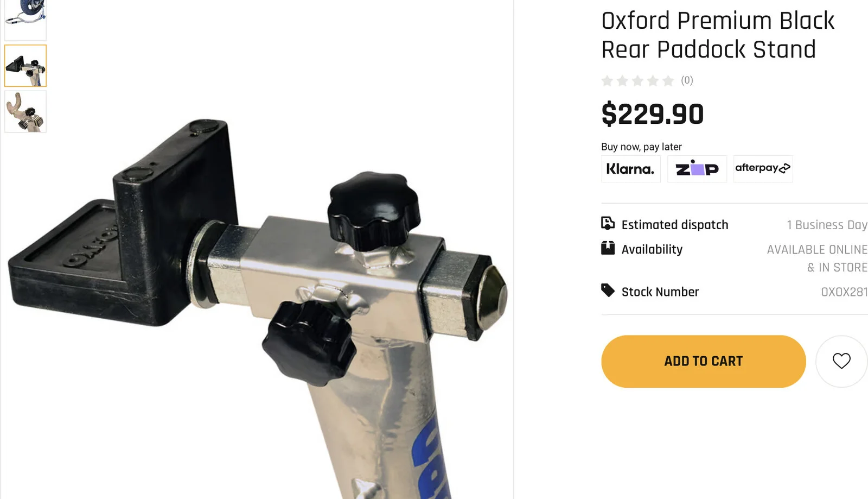Click the Stock Number tag icon
Viewport: 868px width, 499px height.
pyautogui.click(x=608, y=290)
